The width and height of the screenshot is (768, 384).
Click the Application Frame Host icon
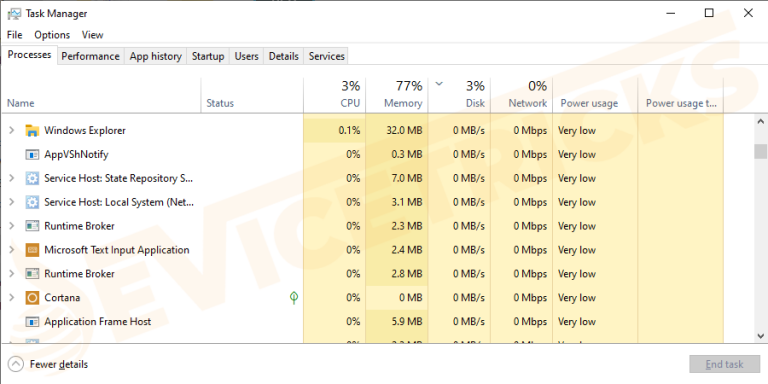tap(32, 322)
